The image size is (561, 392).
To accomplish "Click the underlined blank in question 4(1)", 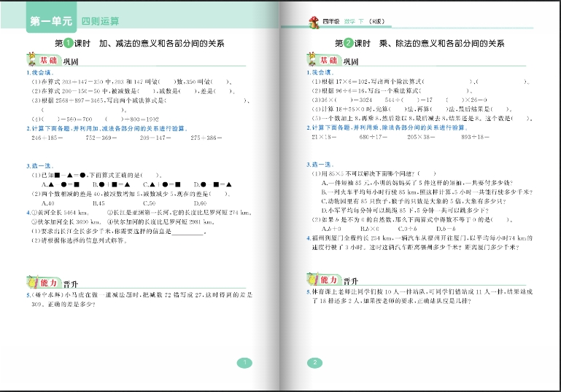I will [188, 233].
